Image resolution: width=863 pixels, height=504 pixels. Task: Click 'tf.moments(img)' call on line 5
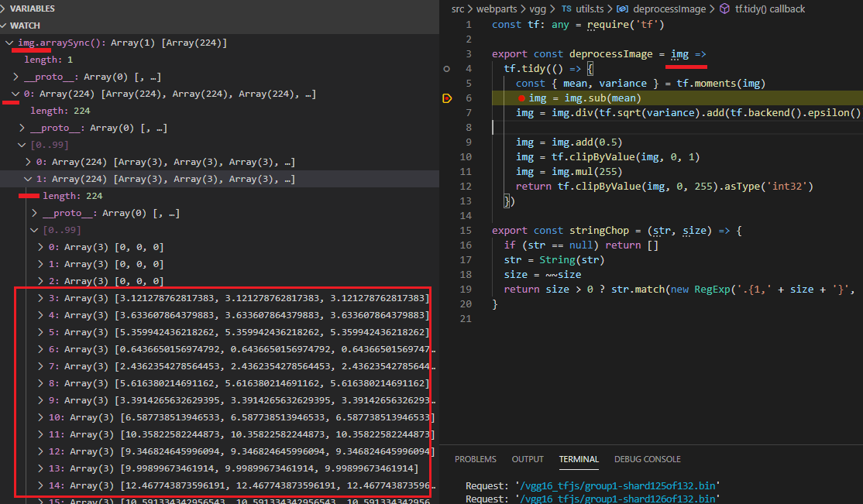click(x=721, y=84)
